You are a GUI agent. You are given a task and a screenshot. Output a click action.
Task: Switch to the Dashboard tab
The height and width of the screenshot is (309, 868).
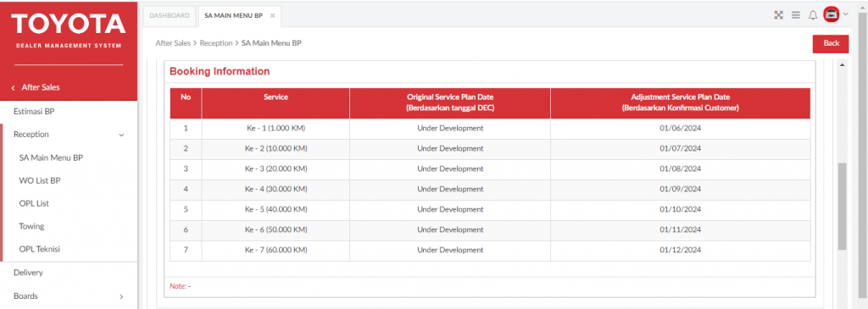coord(170,16)
